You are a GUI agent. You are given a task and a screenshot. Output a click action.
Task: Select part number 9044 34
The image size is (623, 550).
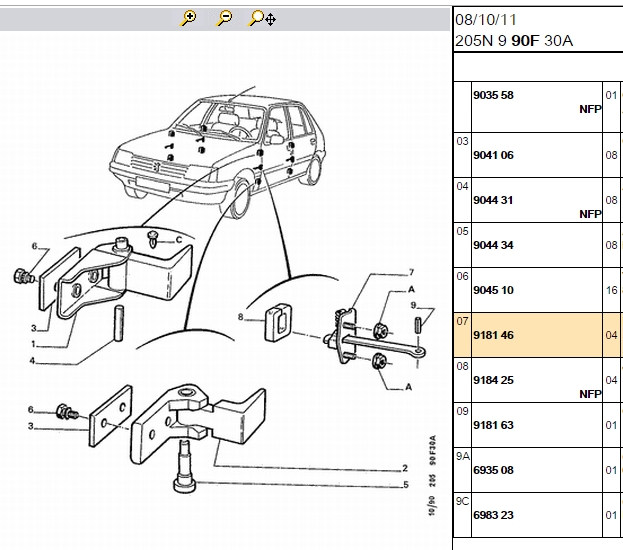click(x=493, y=245)
